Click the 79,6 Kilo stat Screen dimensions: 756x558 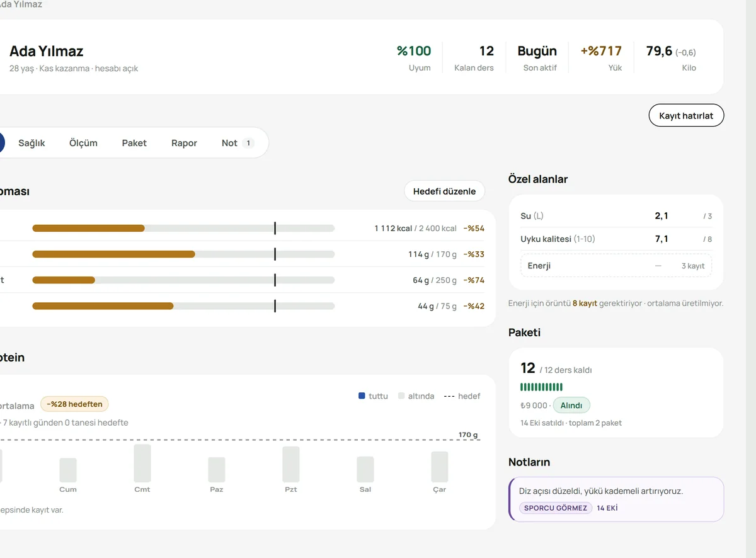click(671, 57)
